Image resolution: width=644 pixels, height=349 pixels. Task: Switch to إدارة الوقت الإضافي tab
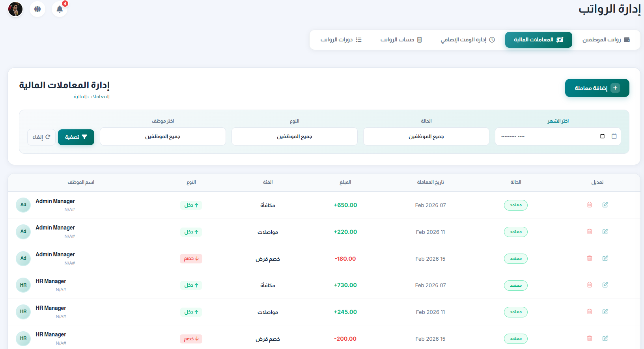[x=468, y=40]
